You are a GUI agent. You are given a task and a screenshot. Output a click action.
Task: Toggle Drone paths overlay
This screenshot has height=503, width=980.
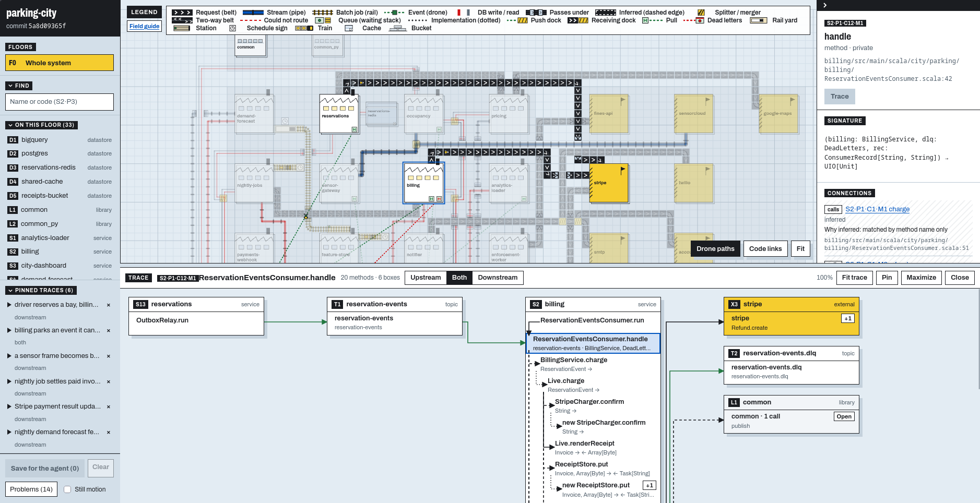[715, 249]
